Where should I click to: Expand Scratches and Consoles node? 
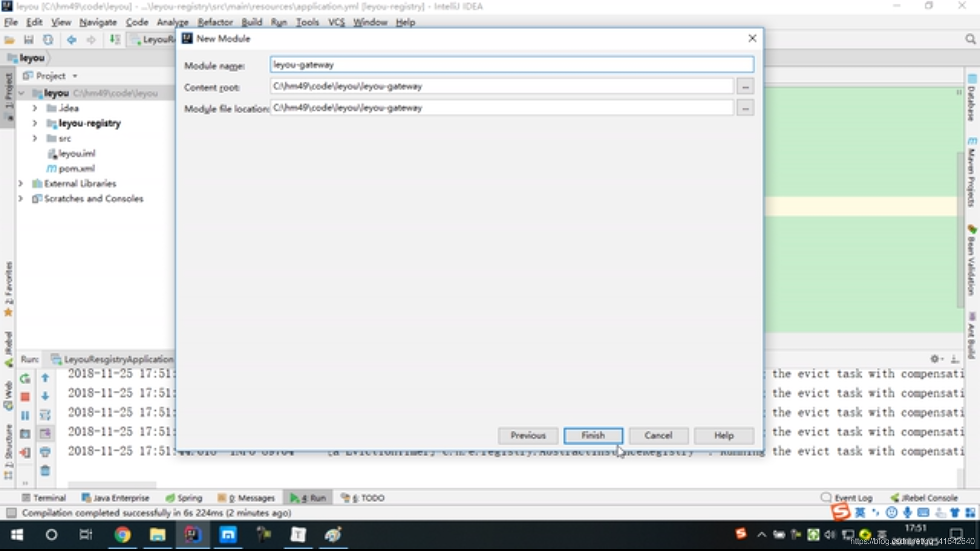(x=21, y=198)
